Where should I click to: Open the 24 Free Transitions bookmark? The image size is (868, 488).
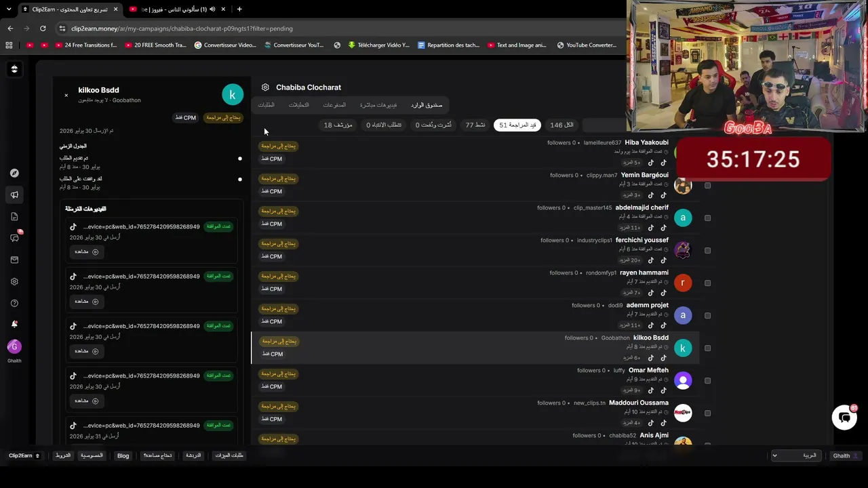click(85, 45)
